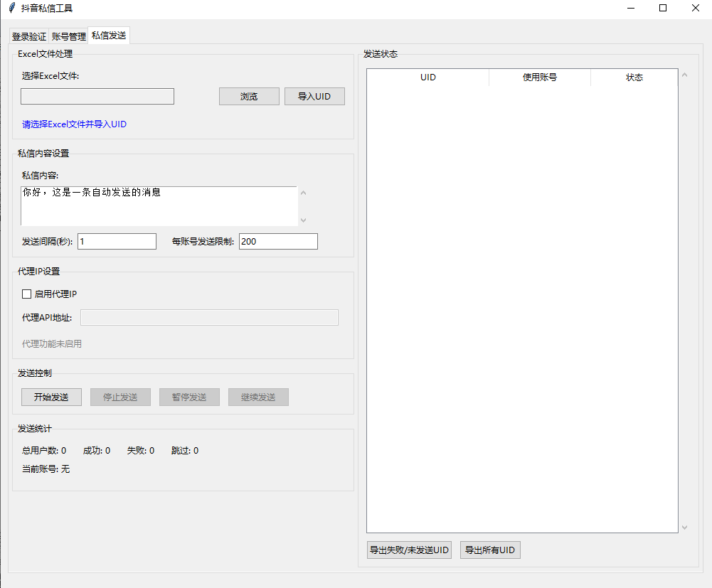Click the 浏览 button to browse files
This screenshot has height=588, width=712.
(249, 96)
